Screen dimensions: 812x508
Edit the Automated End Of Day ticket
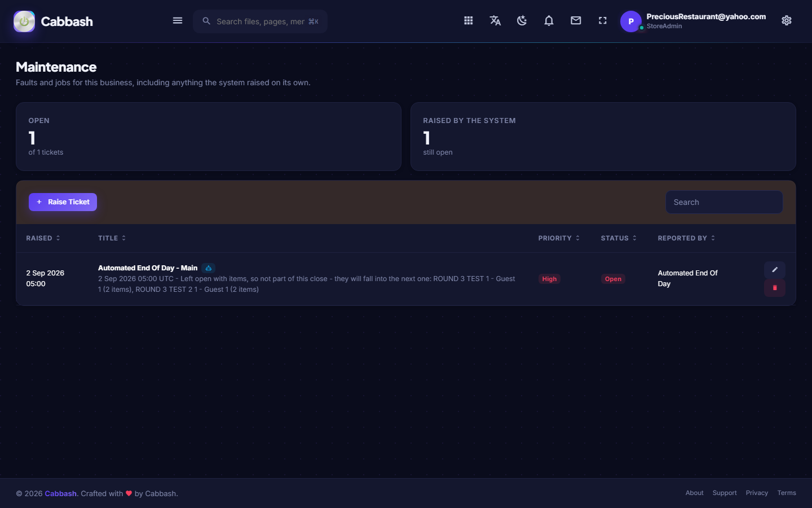775,270
